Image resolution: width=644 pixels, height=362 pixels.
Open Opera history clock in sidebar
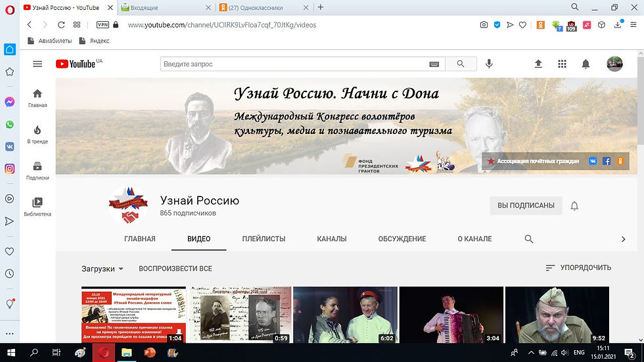[x=9, y=273]
